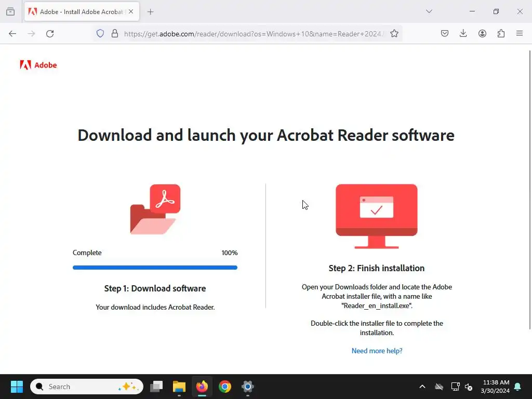532x399 pixels.
Task: Go forward one page
Action: click(x=31, y=34)
